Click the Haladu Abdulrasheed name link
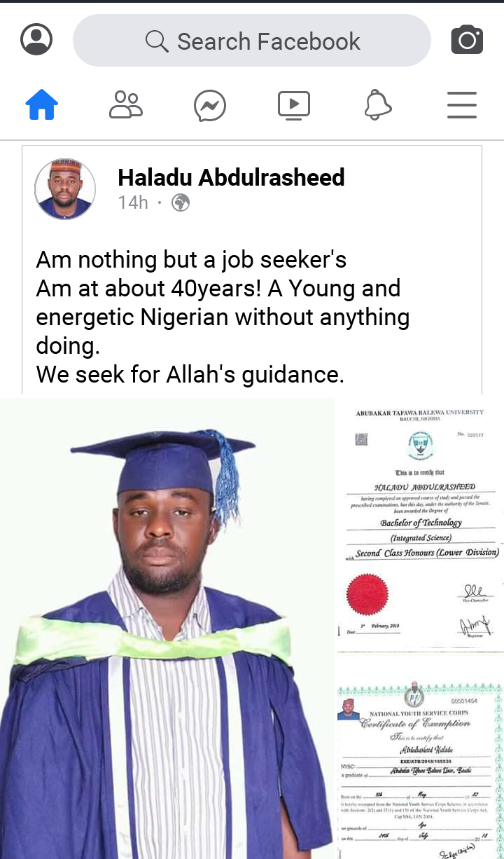The height and width of the screenshot is (859, 504). (231, 177)
